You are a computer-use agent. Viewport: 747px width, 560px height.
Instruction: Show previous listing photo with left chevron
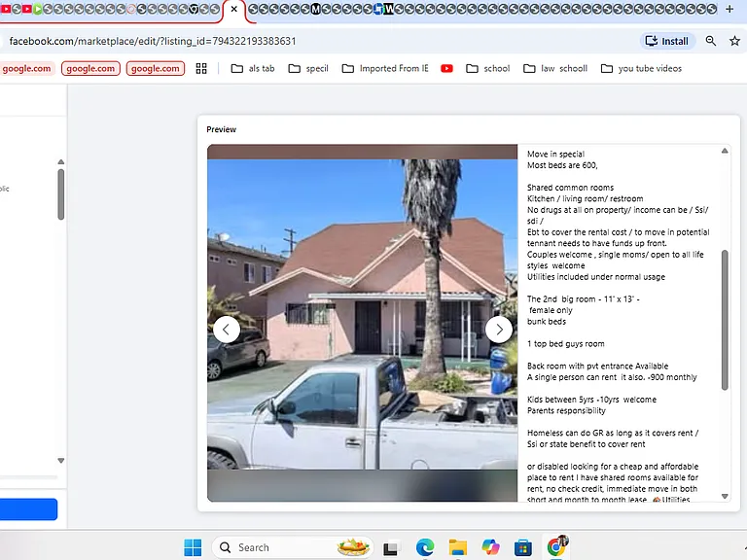[x=227, y=330]
